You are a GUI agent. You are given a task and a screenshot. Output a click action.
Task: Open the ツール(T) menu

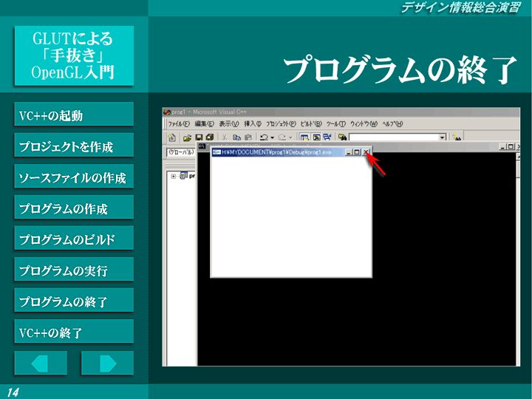coord(336,124)
